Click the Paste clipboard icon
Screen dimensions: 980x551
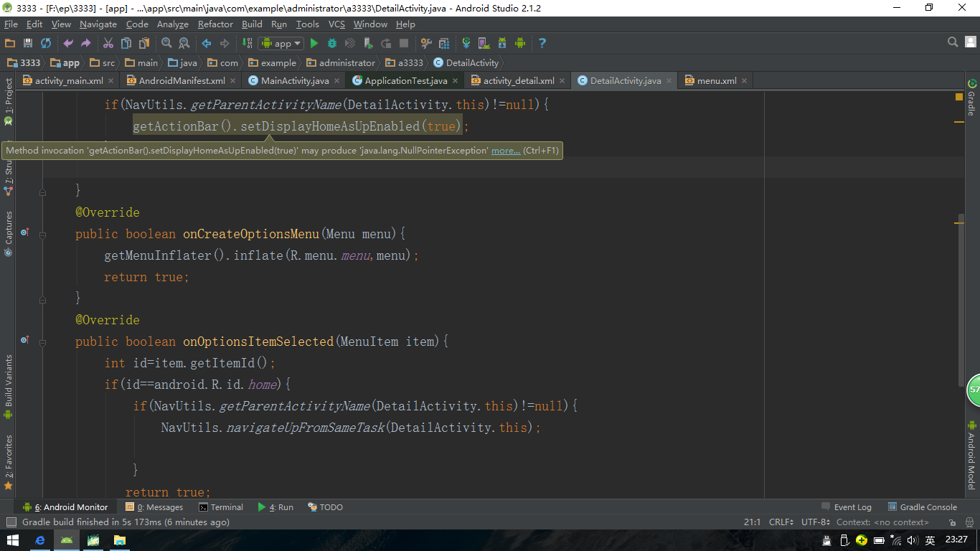point(143,43)
